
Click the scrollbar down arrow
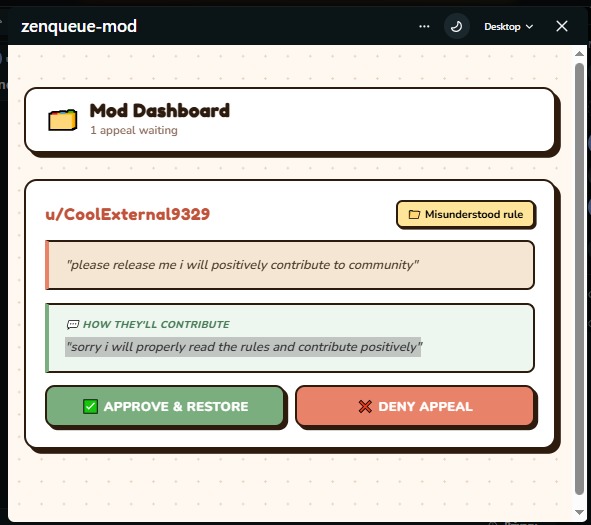tap(579, 512)
